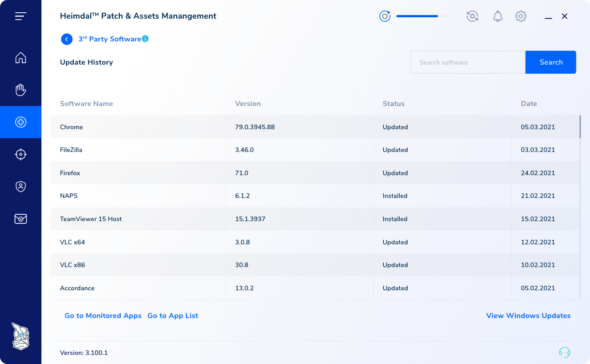Viewport: 590px width, 364px height.
Task: Click version 6.1.2 cell
Action: (243, 196)
